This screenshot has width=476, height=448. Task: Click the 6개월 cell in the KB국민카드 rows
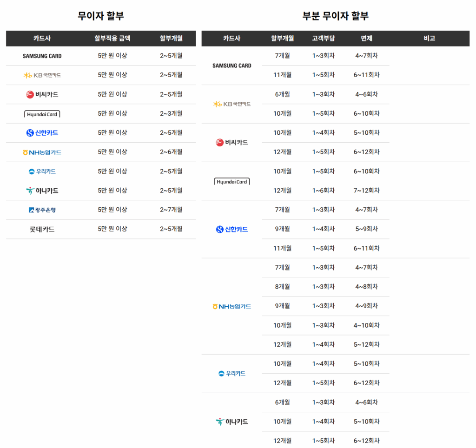282,94
